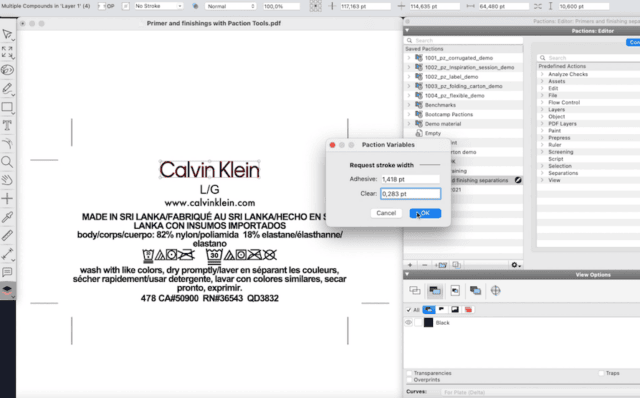Select the Zoom magnifier tool
The width and height of the screenshot is (640, 398).
(7, 162)
